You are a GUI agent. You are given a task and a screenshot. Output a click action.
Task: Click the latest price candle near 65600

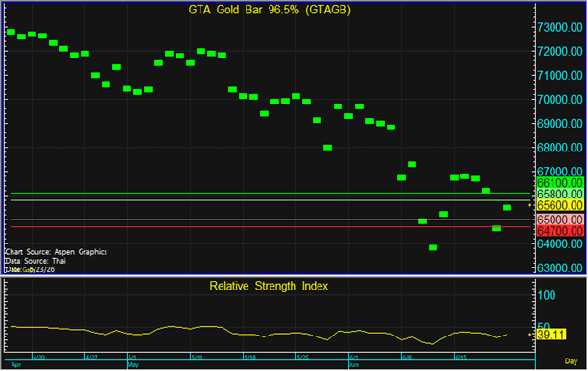pos(507,208)
